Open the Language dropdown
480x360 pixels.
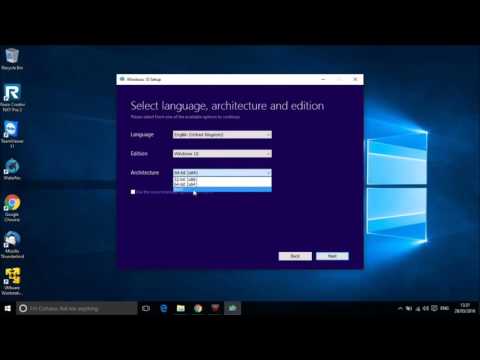(222, 135)
